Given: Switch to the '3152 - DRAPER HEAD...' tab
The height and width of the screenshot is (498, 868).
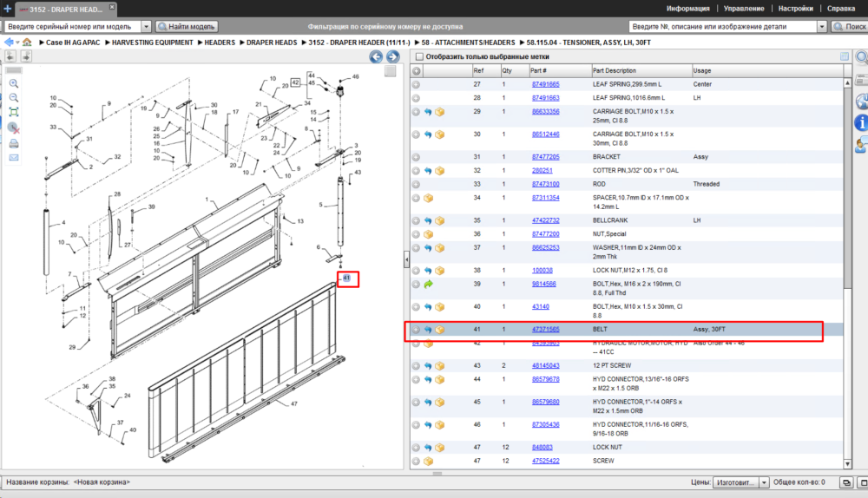Looking at the screenshot, I should [x=65, y=9].
